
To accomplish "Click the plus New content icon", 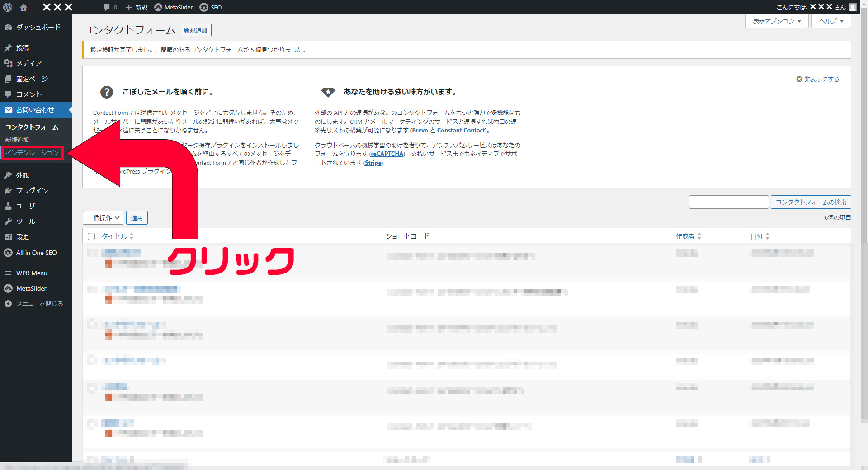I will (129, 7).
